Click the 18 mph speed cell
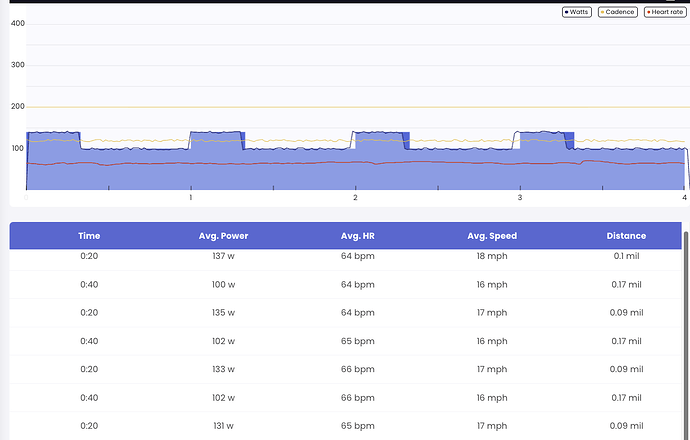Viewport: 690px width, 440px height. click(x=491, y=256)
